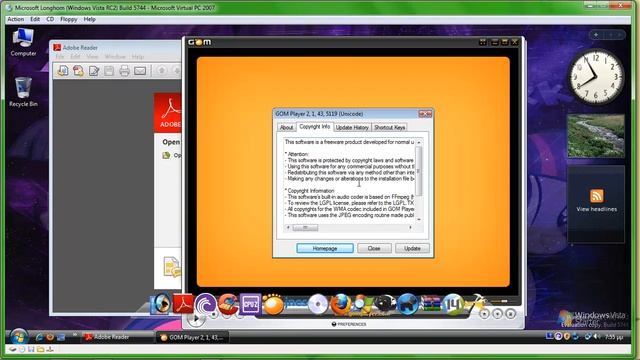Click the analog clock gadget
The image size is (640, 360).
pyautogui.click(x=596, y=78)
